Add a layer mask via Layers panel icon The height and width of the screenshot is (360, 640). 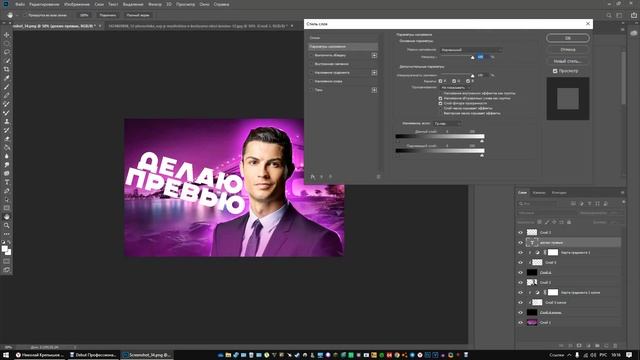coord(579,346)
